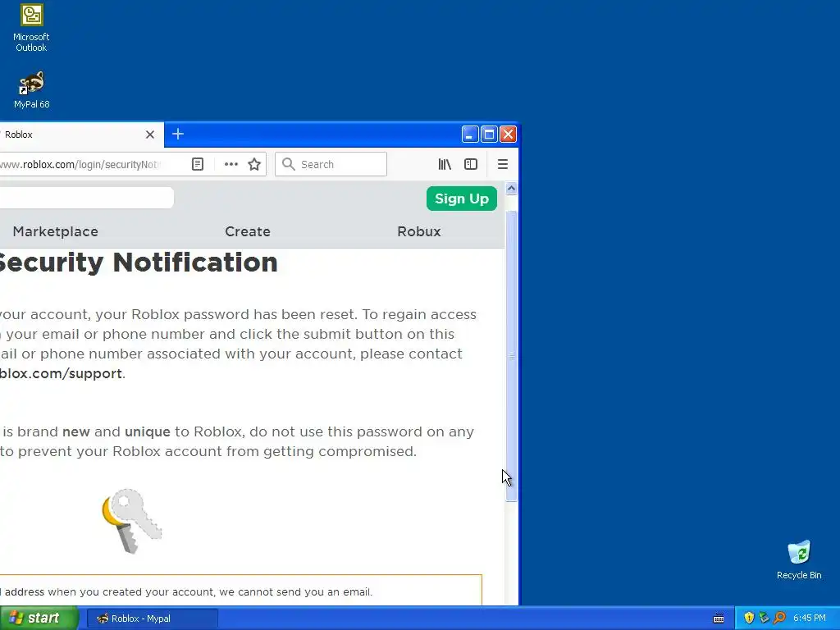The width and height of the screenshot is (840, 630).
Task: Click the key illustration image
Action: pyautogui.click(x=131, y=521)
